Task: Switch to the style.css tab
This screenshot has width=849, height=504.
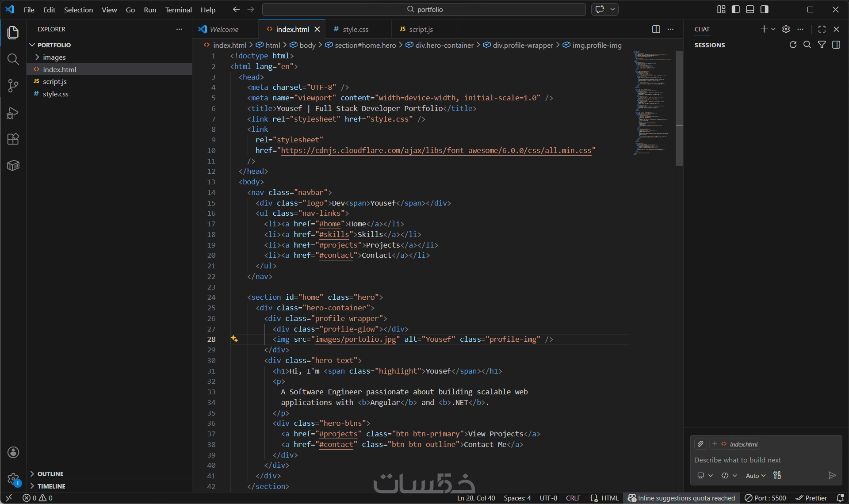Action: pos(355,29)
